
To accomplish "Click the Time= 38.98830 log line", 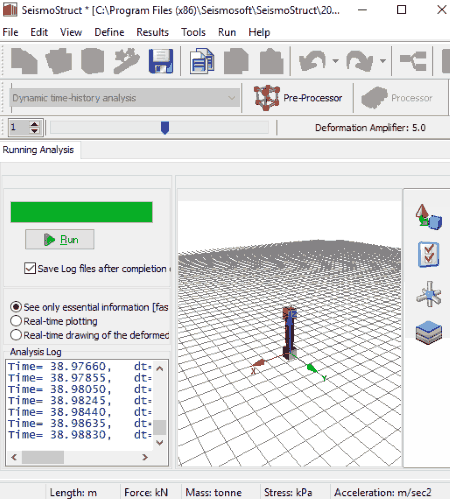I will point(79,435).
